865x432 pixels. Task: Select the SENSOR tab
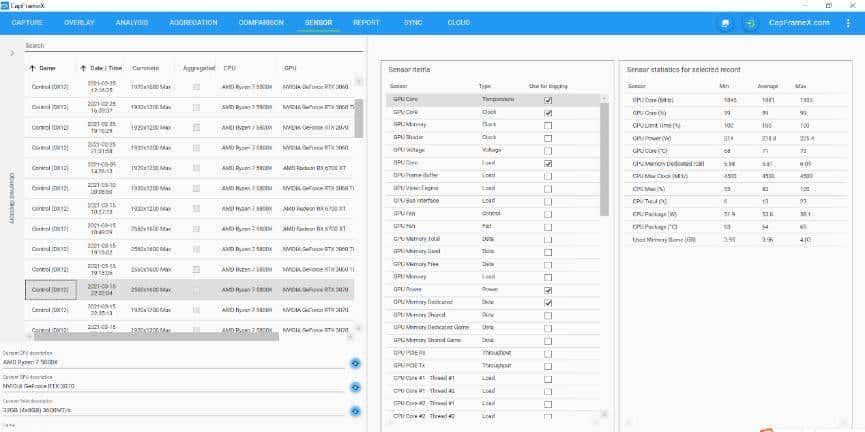click(318, 23)
